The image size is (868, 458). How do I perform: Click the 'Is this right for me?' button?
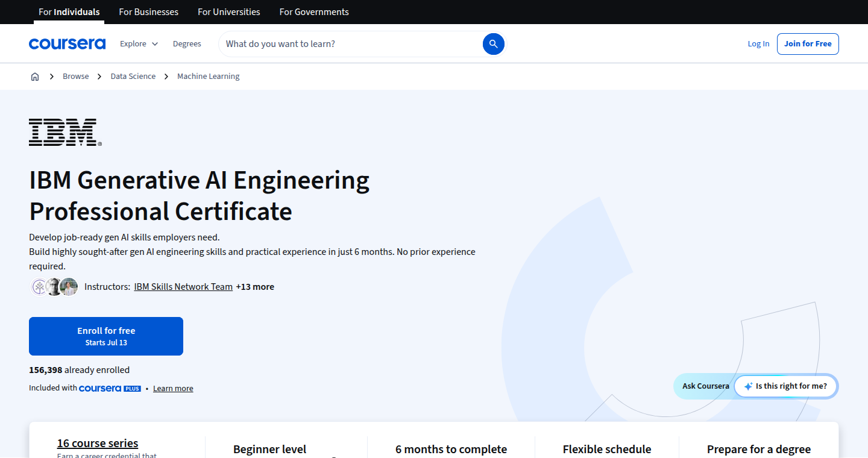(785, 386)
